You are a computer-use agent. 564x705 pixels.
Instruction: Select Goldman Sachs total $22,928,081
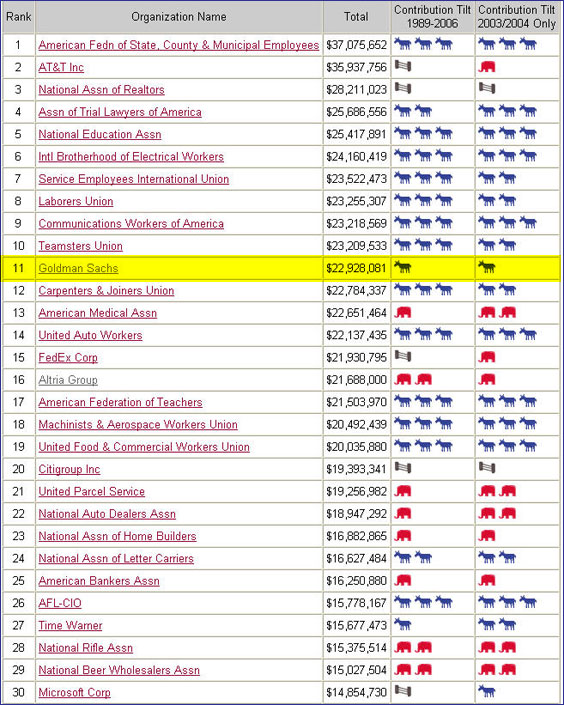coord(357,268)
